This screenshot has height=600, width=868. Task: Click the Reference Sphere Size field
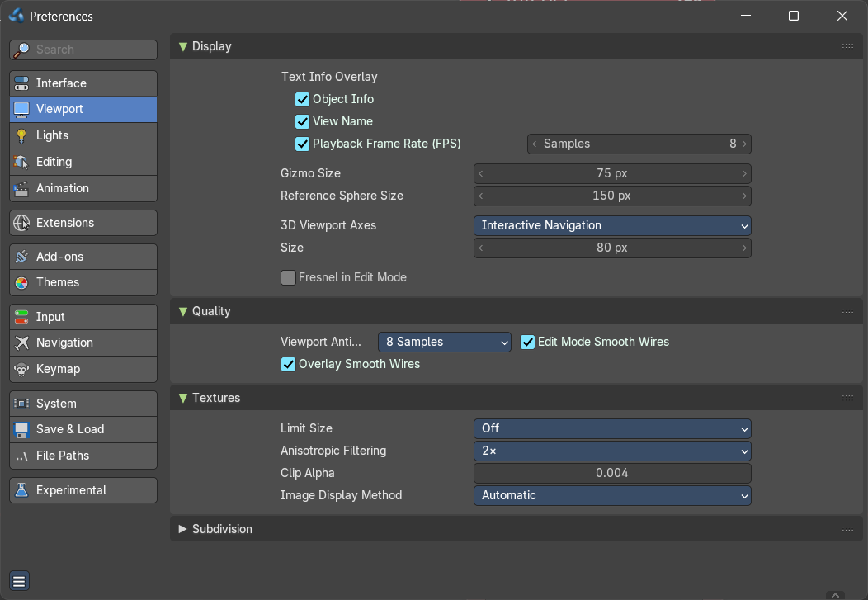click(x=612, y=196)
